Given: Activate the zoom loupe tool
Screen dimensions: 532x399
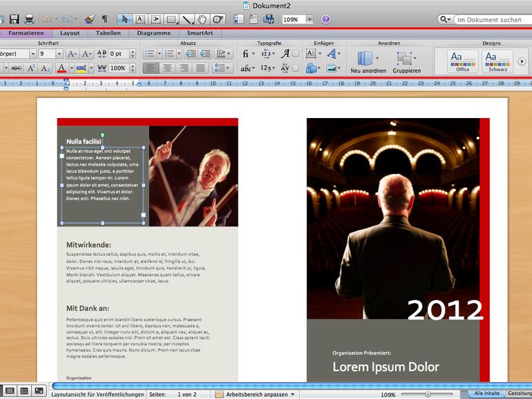Looking at the screenshot, I should pyautogui.click(x=218, y=19).
